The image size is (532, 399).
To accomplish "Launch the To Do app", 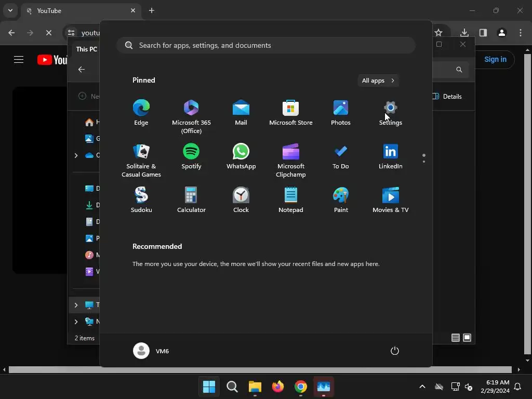I will point(341,156).
